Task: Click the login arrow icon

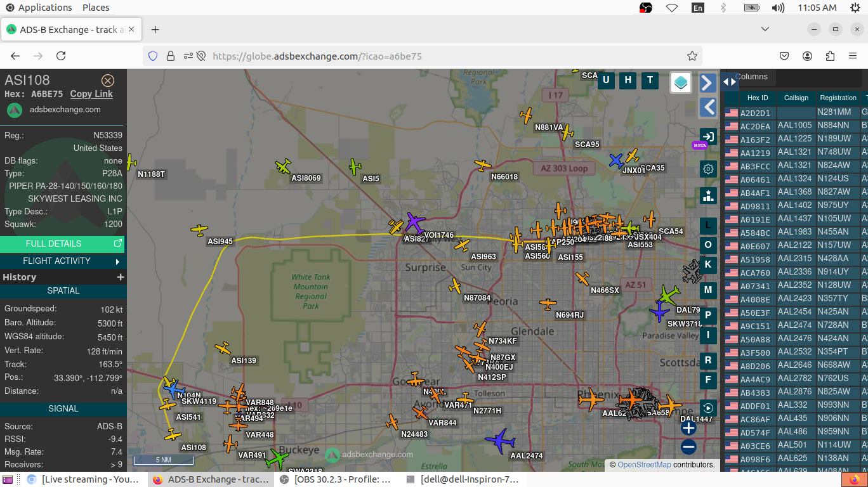Action: 708,136
